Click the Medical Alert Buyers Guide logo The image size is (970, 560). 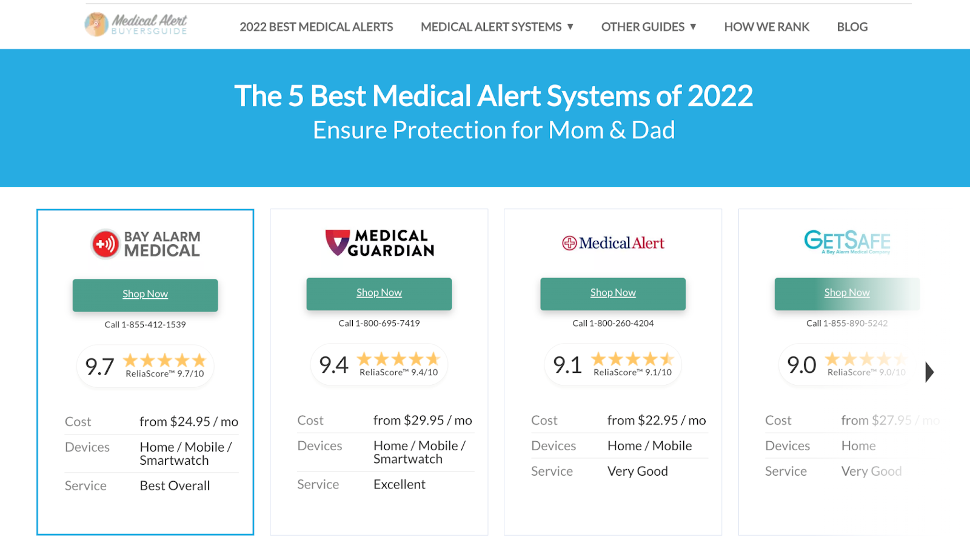tap(136, 25)
